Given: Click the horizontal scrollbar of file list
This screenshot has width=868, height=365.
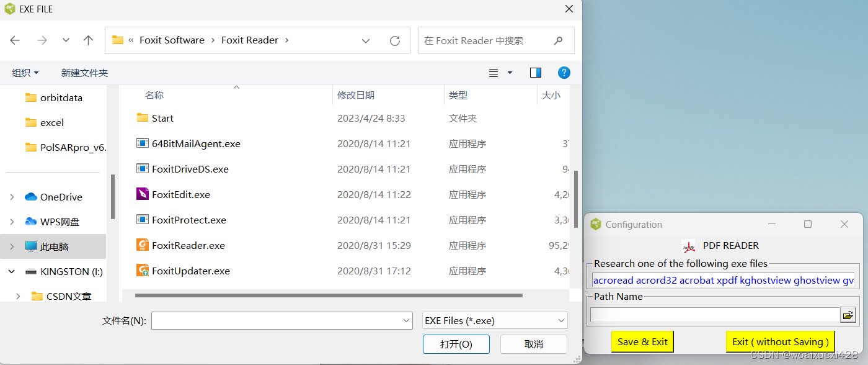Looking at the screenshot, I should (x=329, y=295).
